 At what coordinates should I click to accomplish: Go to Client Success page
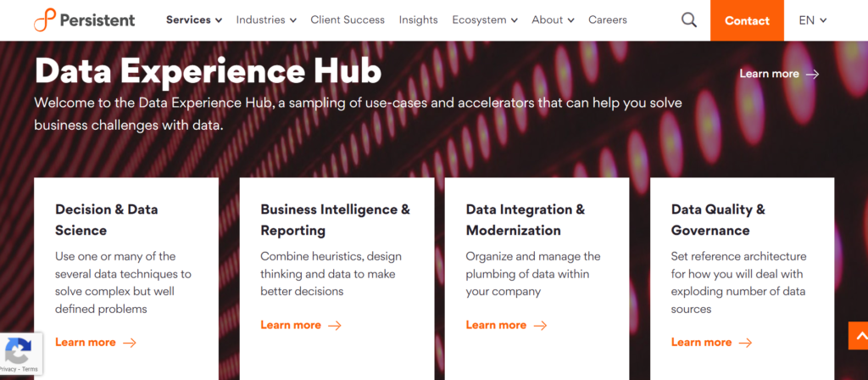[348, 20]
